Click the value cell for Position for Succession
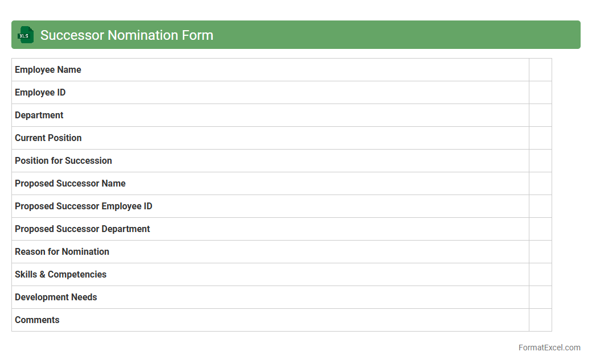Viewport: 592px width, 364px height. (x=540, y=160)
